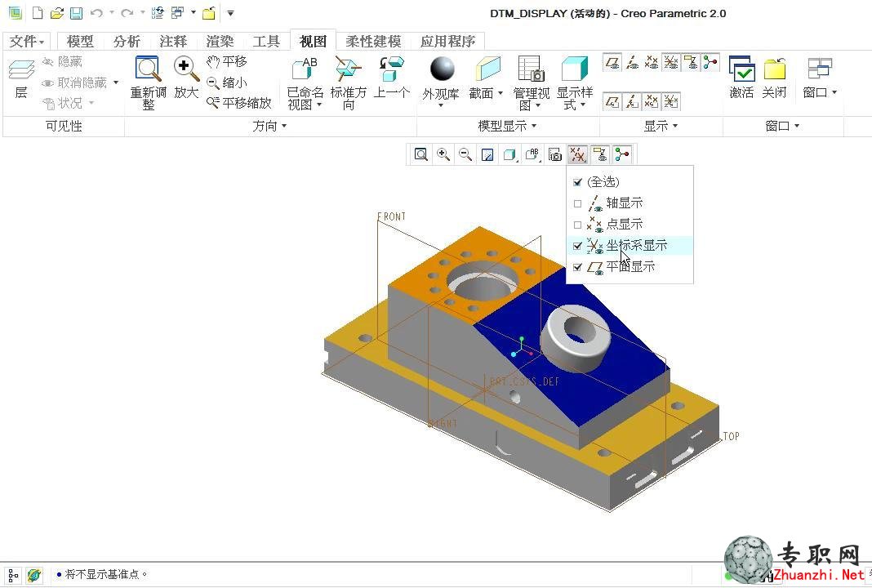Toggle plane display in ribbon 显示 group
Viewport: 872px width, 588px height.
tap(612, 62)
